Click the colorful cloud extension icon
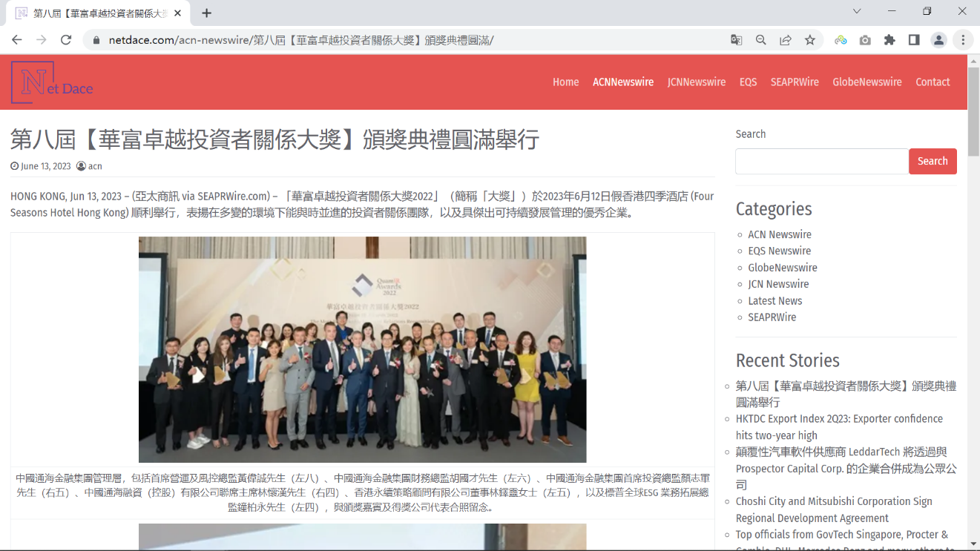980x551 pixels. pyautogui.click(x=841, y=40)
